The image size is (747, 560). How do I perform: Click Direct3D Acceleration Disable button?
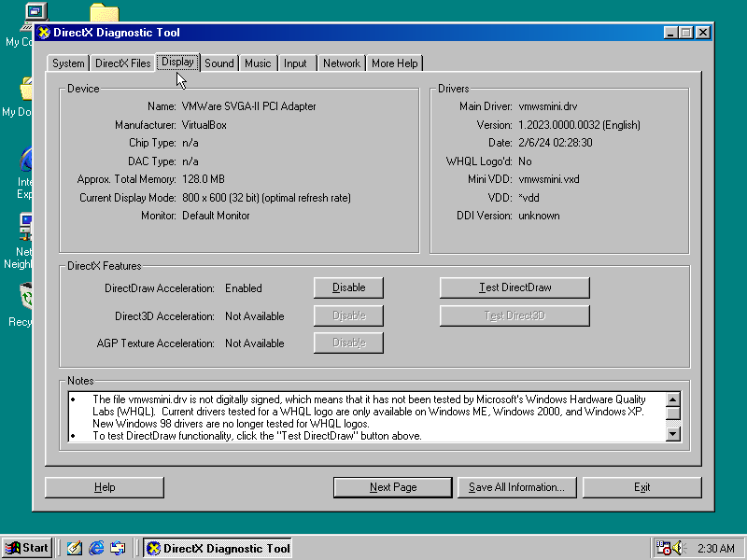(348, 315)
